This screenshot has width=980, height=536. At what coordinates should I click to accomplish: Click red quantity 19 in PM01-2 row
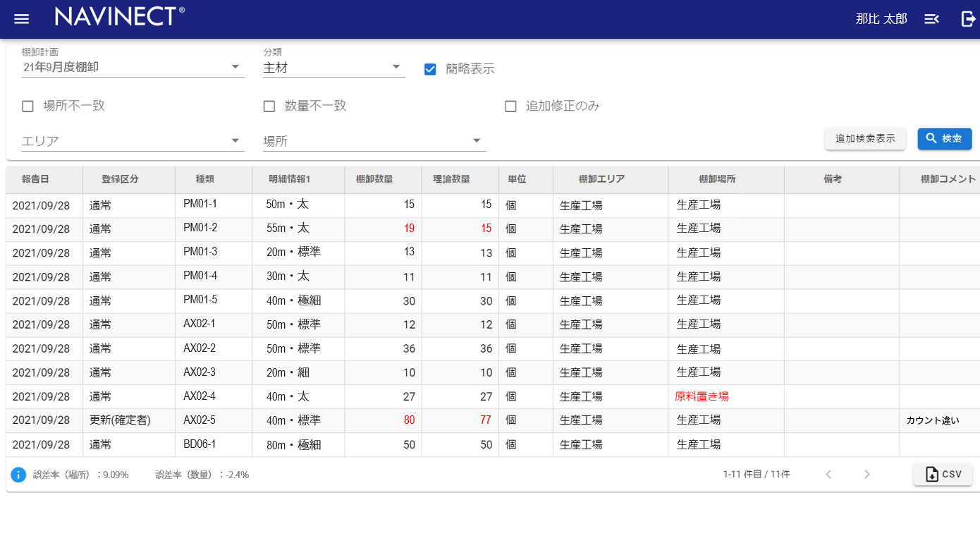point(409,229)
